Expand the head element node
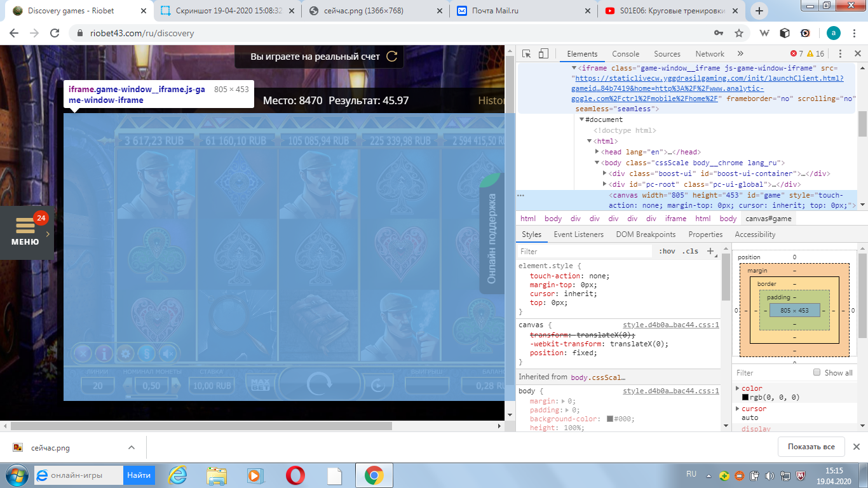 (x=597, y=152)
